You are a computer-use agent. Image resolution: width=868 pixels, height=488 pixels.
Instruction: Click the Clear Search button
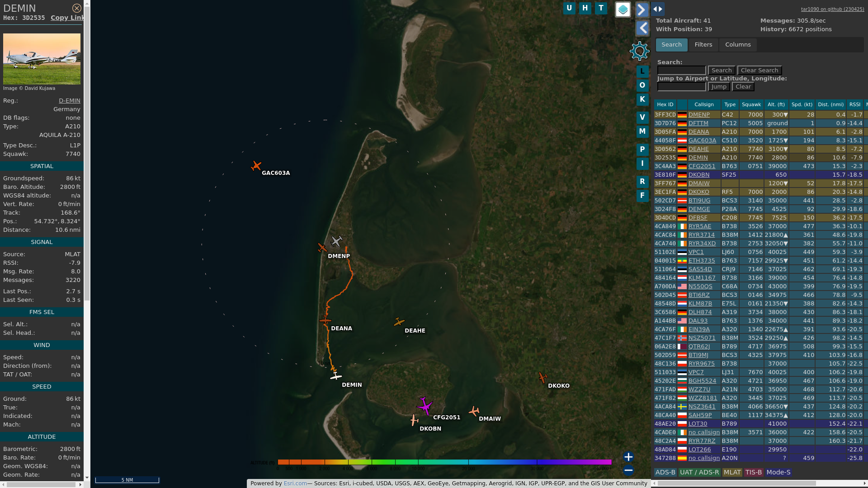click(759, 70)
